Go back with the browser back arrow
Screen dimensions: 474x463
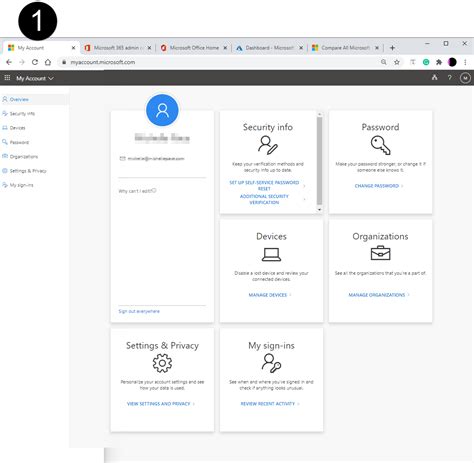9,62
